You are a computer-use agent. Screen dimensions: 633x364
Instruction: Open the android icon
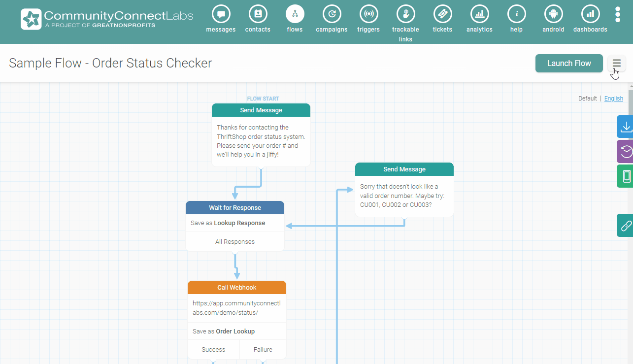point(553,14)
